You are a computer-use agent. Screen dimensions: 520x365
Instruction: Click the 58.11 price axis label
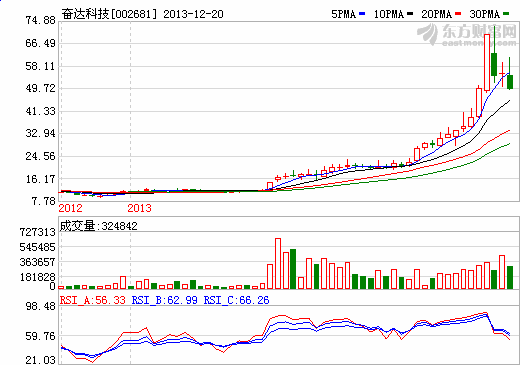click(x=41, y=66)
